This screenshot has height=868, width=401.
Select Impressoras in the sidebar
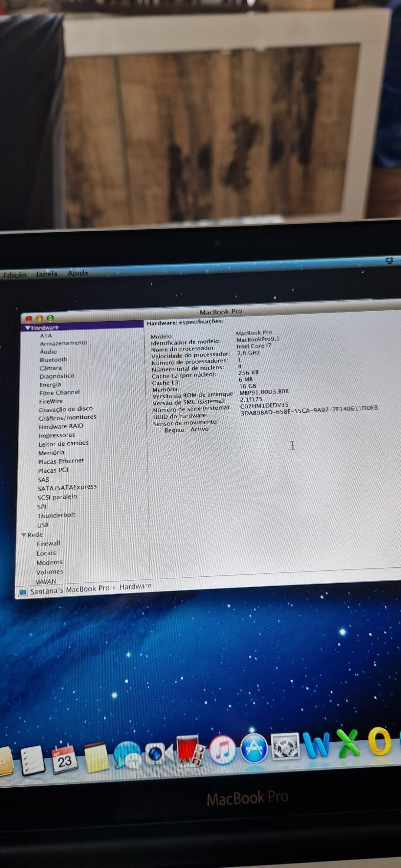[56, 435]
